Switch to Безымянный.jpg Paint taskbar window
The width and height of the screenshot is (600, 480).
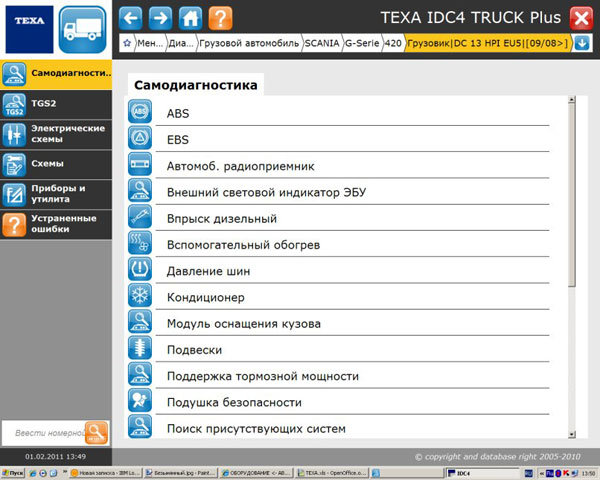[181, 473]
